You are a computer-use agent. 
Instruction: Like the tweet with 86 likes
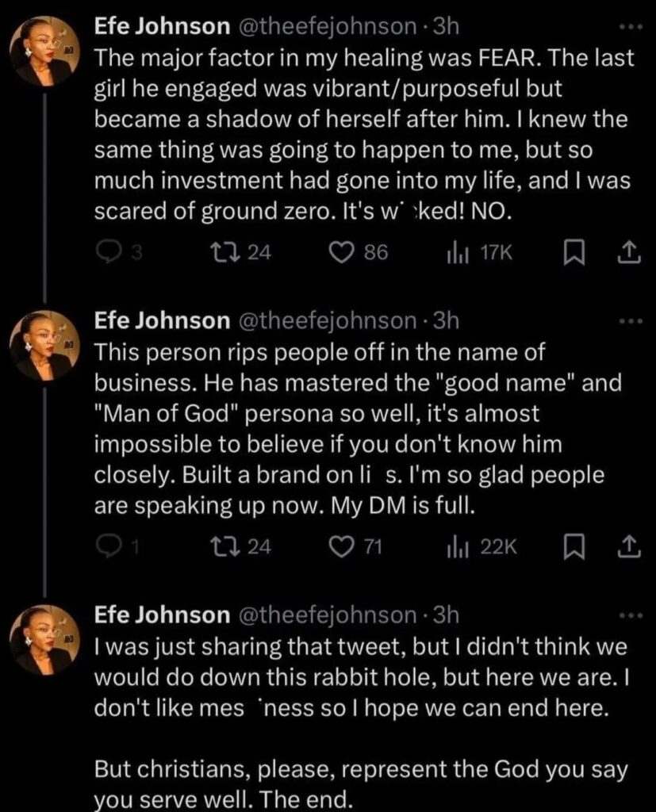341,252
